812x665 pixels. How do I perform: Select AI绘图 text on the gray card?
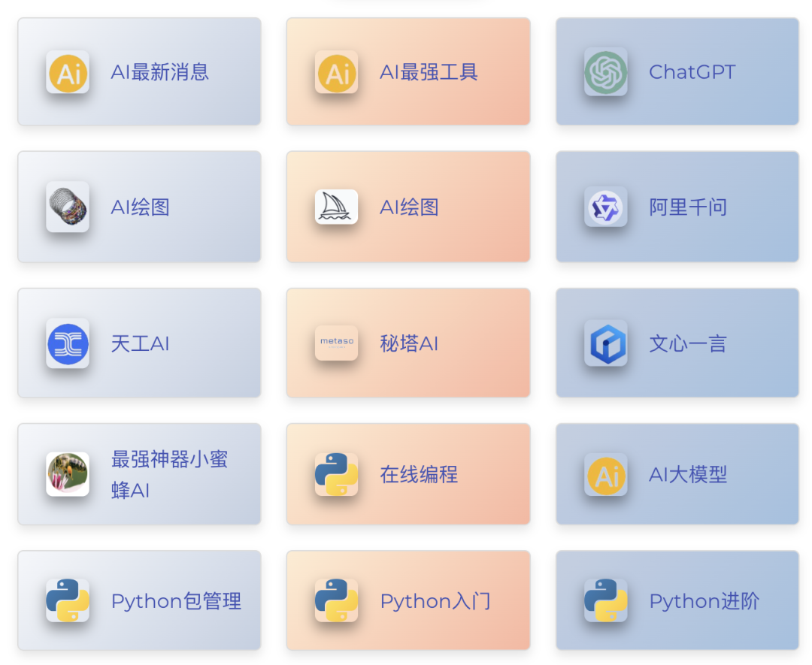click(141, 207)
